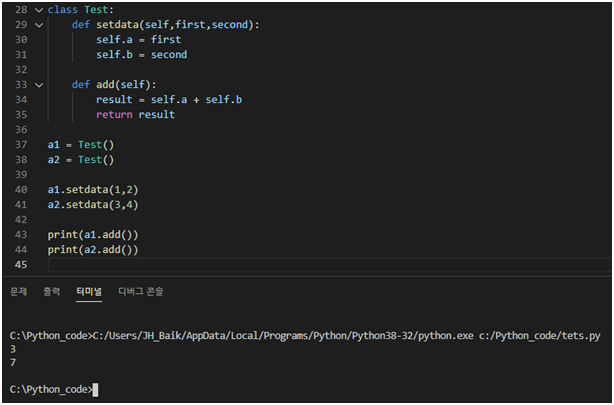Click terminal output value 7
This screenshot has width=614, height=405.
click(x=13, y=362)
